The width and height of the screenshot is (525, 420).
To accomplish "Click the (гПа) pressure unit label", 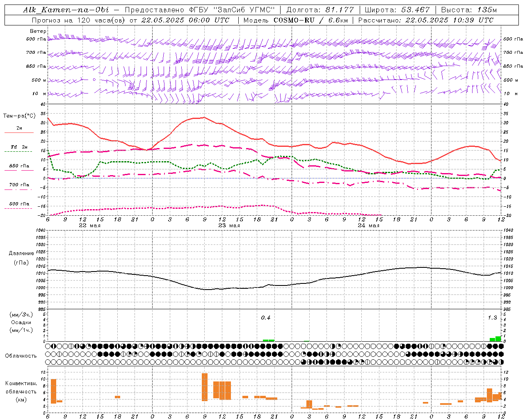I will click(21, 262).
